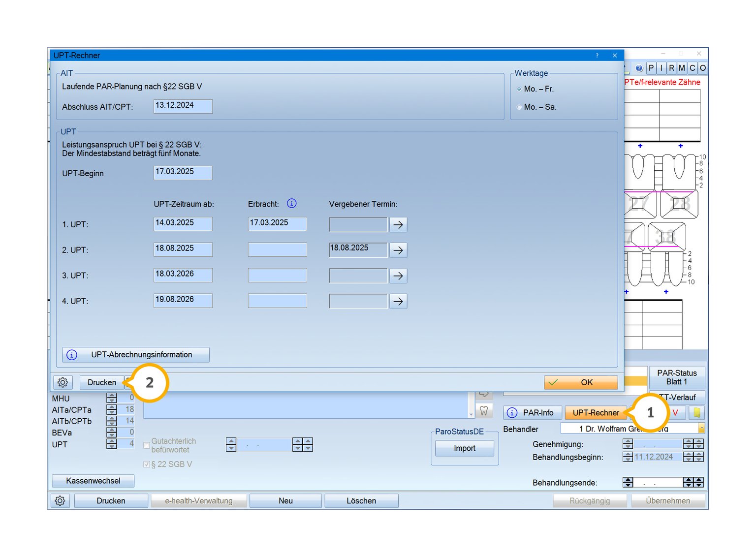Click the C toolbar button
The width and height of the screenshot is (756, 557).
point(693,68)
